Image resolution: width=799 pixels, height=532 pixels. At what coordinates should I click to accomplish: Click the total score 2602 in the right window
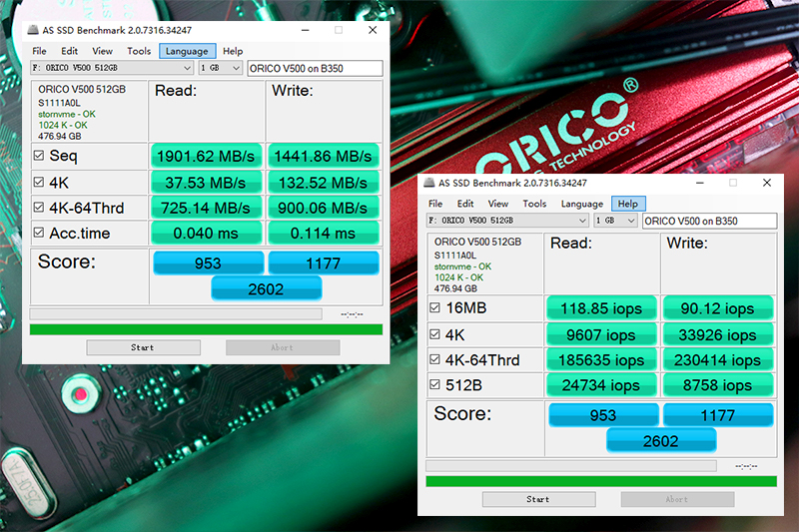[x=661, y=441]
